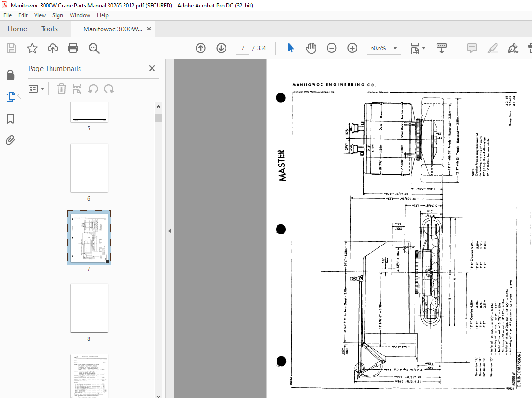Rotate page counterclockwise
The width and height of the screenshot is (532, 398).
click(93, 89)
